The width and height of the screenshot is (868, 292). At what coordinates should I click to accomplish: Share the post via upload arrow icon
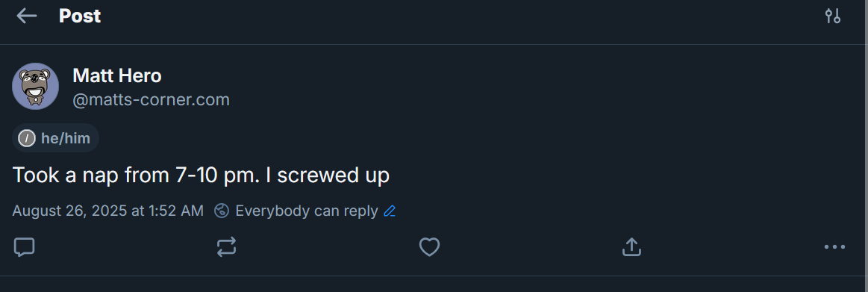tap(631, 247)
